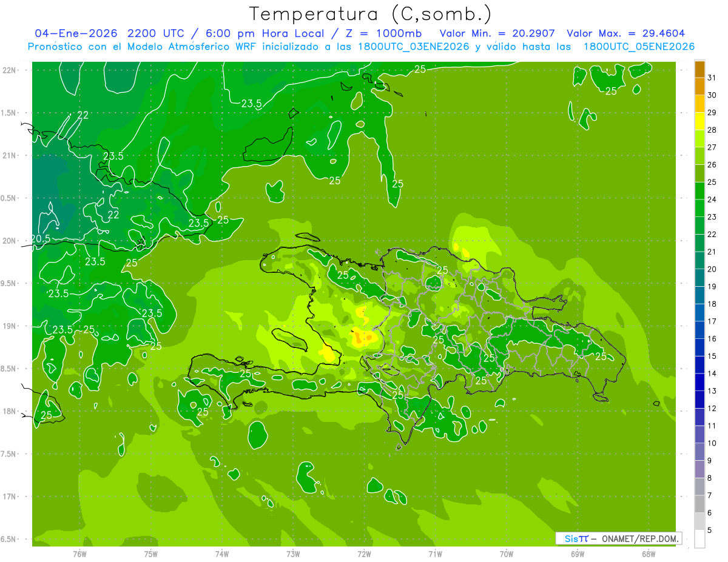The width and height of the screenshot is (728, 562).
Task: Click the truncated latitude label "7.5N"
Action: point(9,454)
